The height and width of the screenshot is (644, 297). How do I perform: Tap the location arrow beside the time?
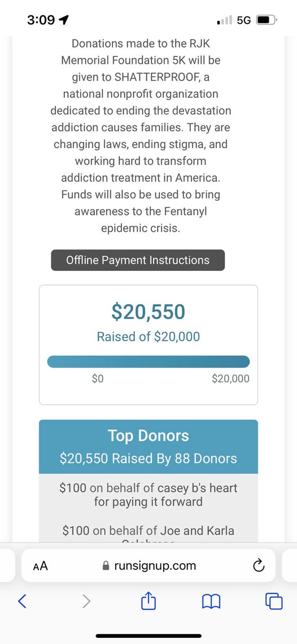click(64, 20)
